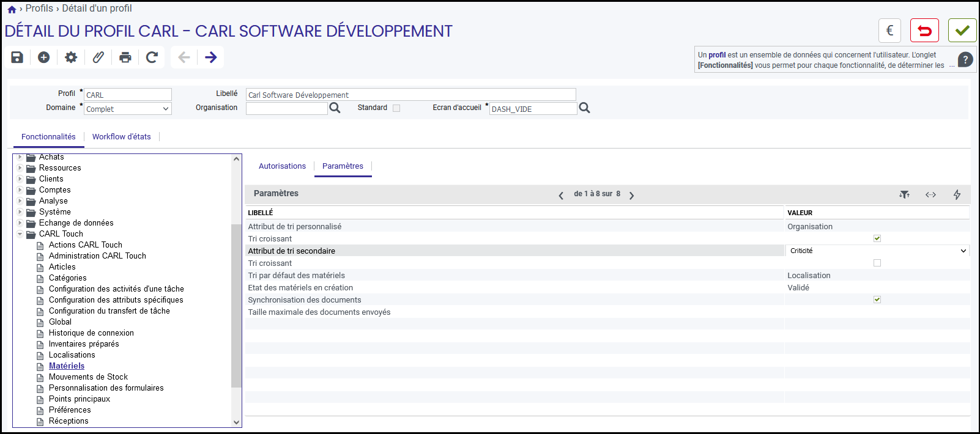Image resolution: width=980 pixels, height=434 pixels.
Task: Click the document icon next to Global
Action: [40, 322]
